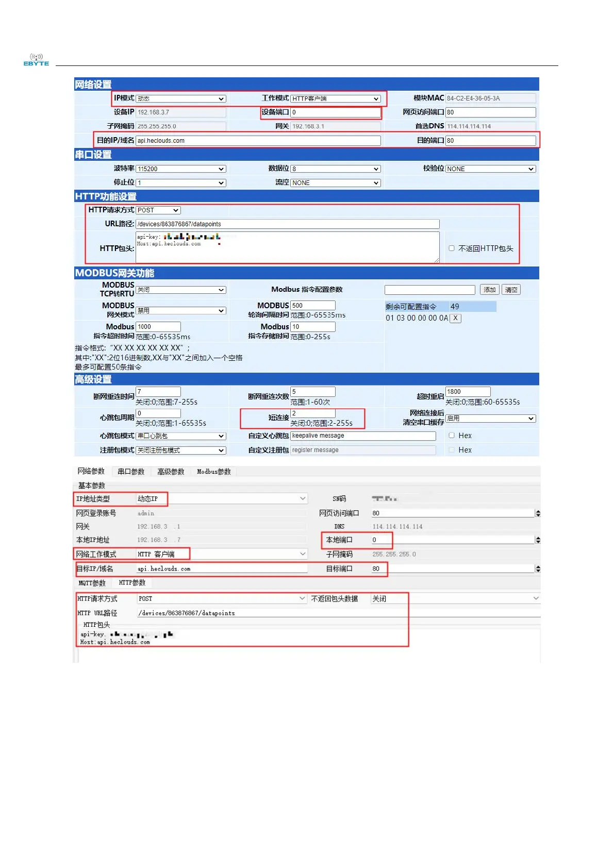The image size is (614, 868).
Task: Open the 网络连接后清空串口缓存 dropdown
Action: 491,419
